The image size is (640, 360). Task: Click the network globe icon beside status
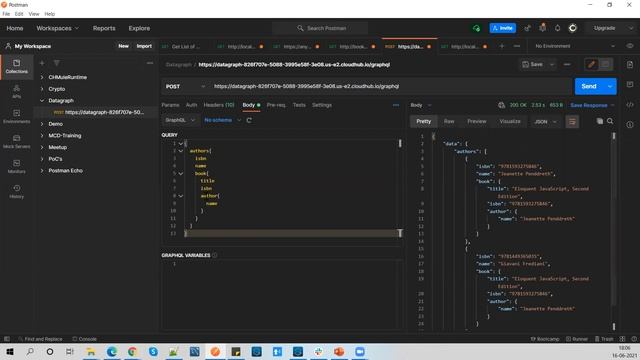(x=501, y=105)
